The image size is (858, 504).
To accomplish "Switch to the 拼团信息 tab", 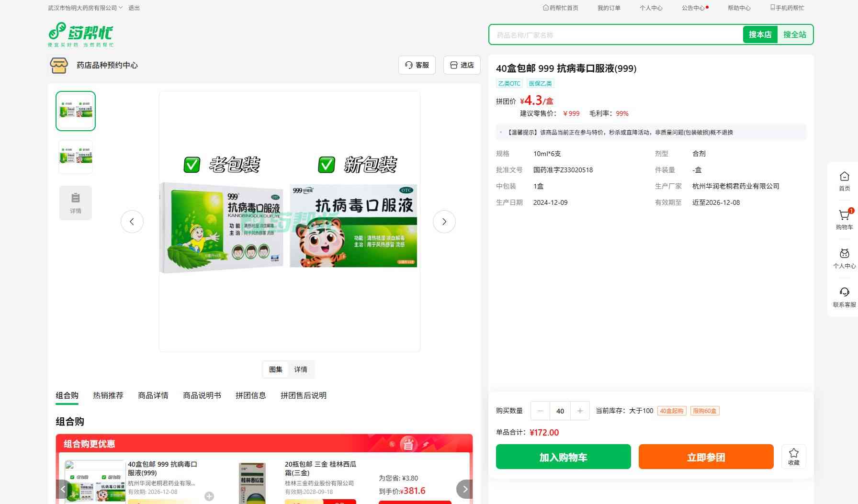I will (250, 395).
